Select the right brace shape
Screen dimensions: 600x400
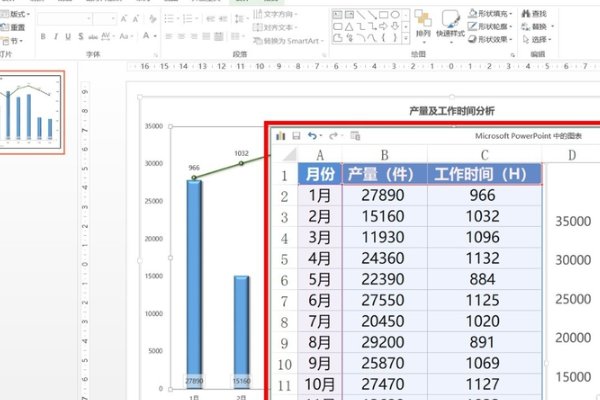tap(395, 38)
